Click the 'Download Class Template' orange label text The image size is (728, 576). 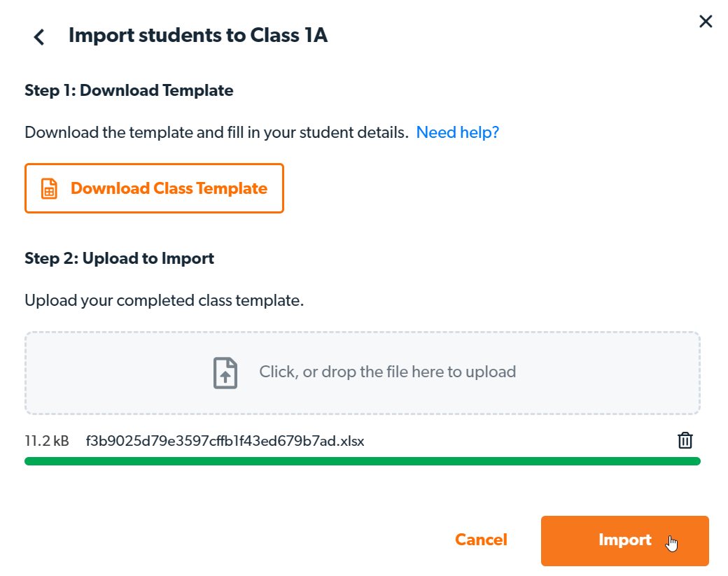pyautogui.click(x=169, y=188)
